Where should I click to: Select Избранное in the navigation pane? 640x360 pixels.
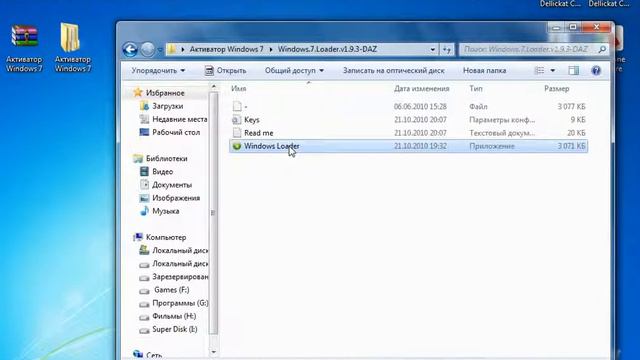tap(165, 93)
